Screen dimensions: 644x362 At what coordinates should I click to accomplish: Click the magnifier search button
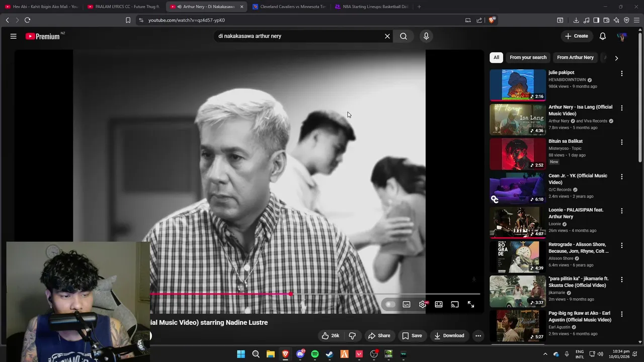[404, 36]
